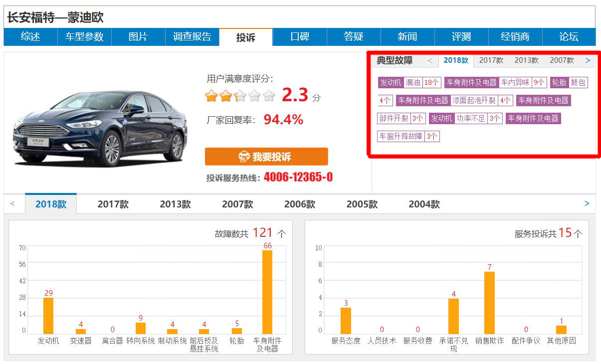Viewport: 601px width, 364px height.
Task: Click the left arrow before the 2018款 tab row
Action: click(x=13, y=203)
